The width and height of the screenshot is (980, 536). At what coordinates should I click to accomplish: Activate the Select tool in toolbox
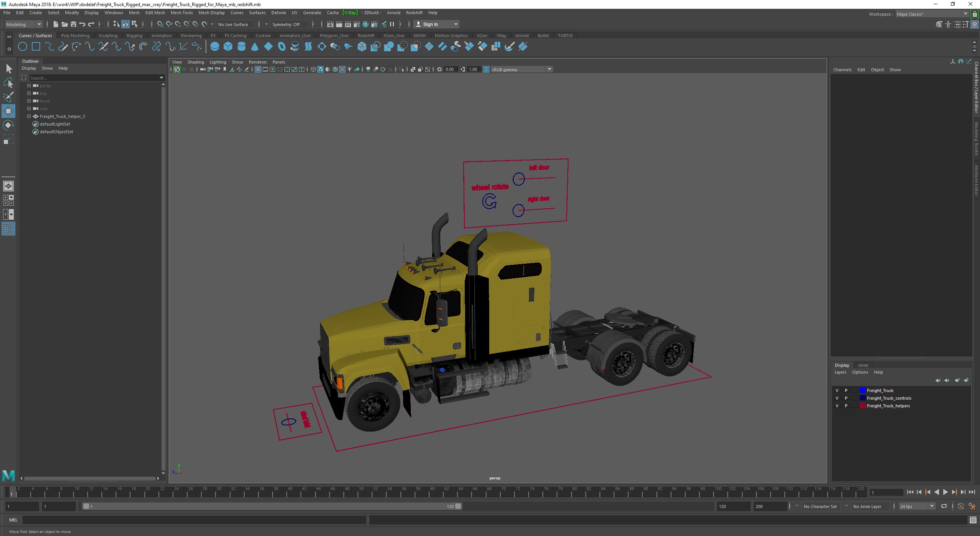pyautogui.click(x=8, y=69)
